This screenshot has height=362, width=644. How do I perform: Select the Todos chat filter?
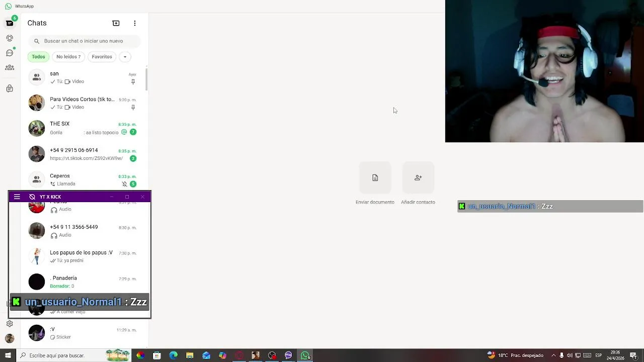tap(38, 57)
